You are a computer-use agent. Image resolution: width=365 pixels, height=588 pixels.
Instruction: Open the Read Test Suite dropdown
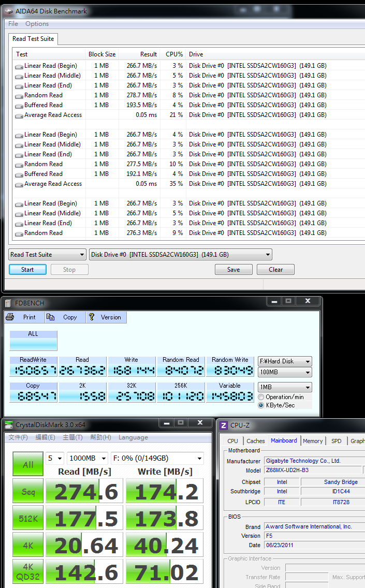pos(47,255)
